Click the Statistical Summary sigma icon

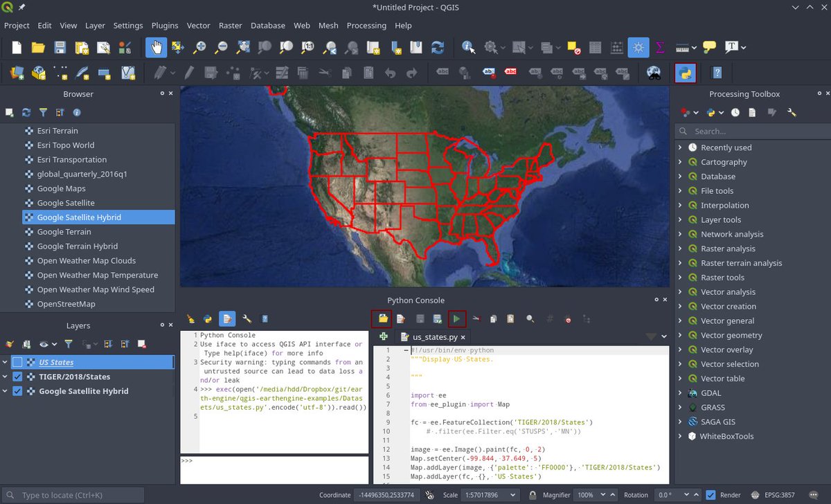point(660,48)
